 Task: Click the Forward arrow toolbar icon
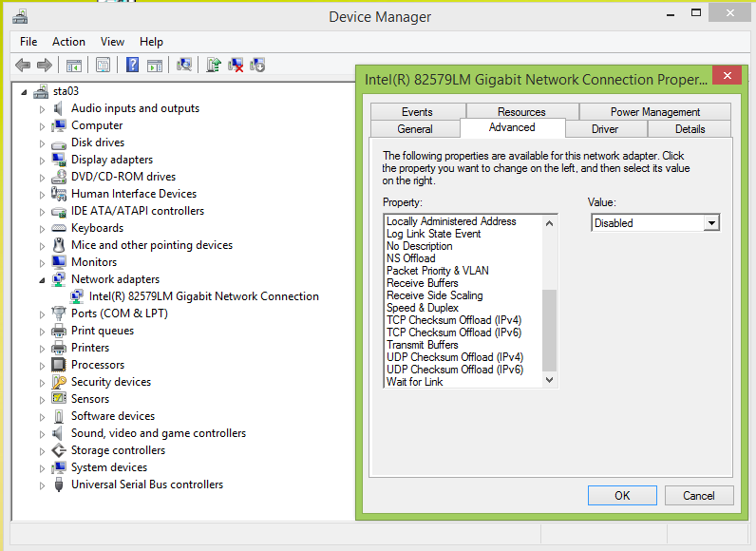(x=45, y=65)
